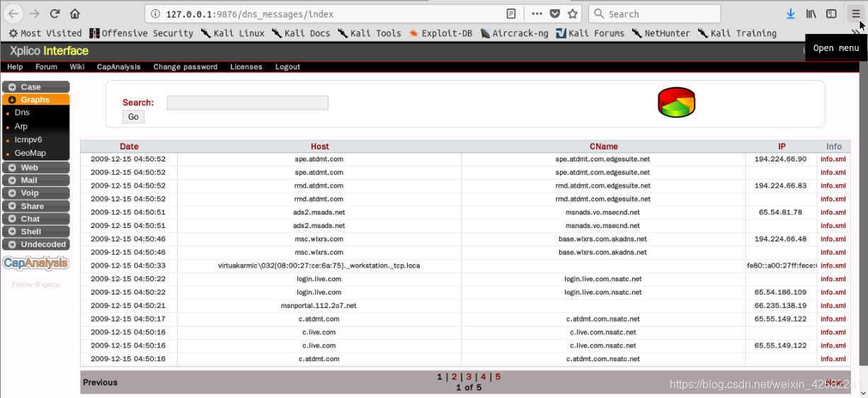The height and width of the screenshot is (398, 868).
Task: Select GeoMap under Graphs
Action: [x=30, y=153]
